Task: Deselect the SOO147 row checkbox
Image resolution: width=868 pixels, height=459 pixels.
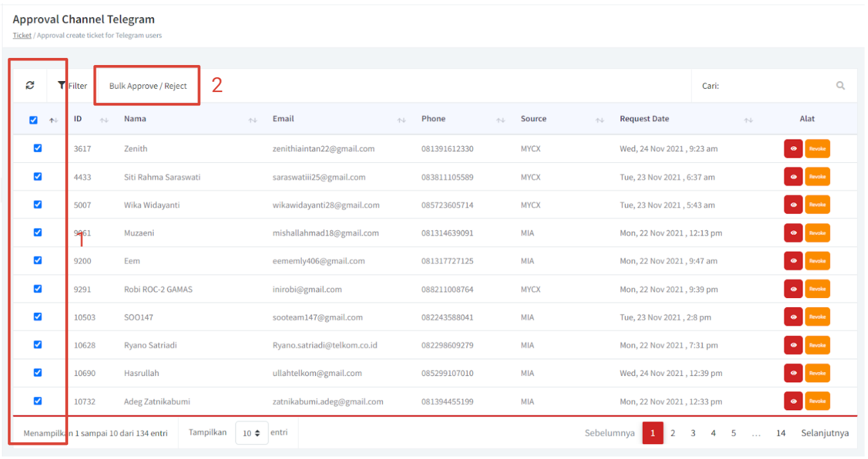Action: click(x=37, y=317)
